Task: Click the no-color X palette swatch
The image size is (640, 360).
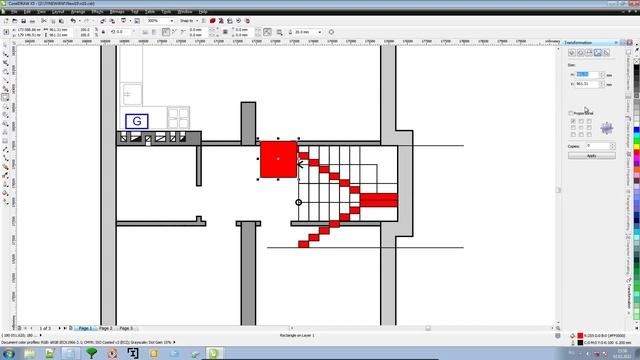Action: (x=637, y=61)
